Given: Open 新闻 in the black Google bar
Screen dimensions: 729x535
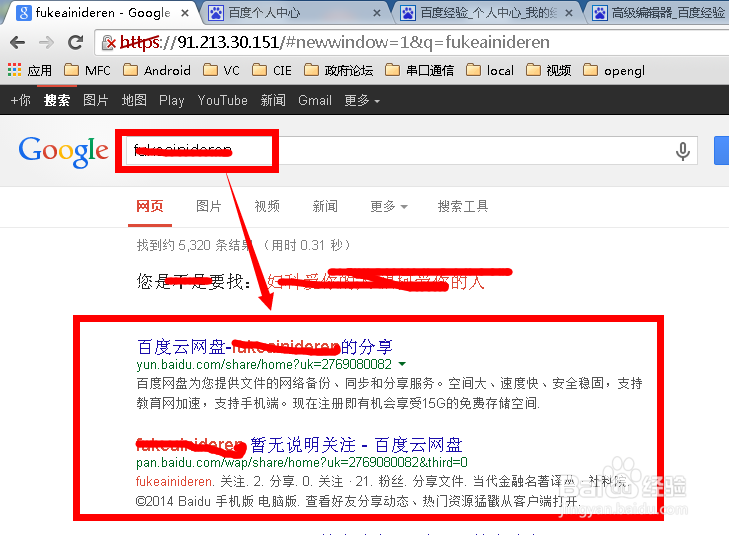Looking at the screenshot, I should pos(273,100).
